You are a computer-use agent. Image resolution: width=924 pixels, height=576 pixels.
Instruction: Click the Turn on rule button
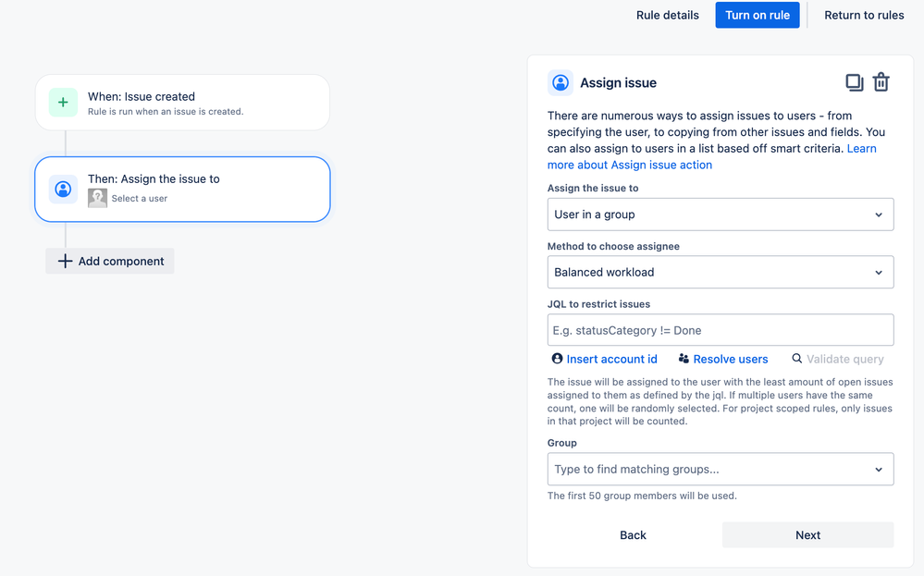click(x=758, y=16)
